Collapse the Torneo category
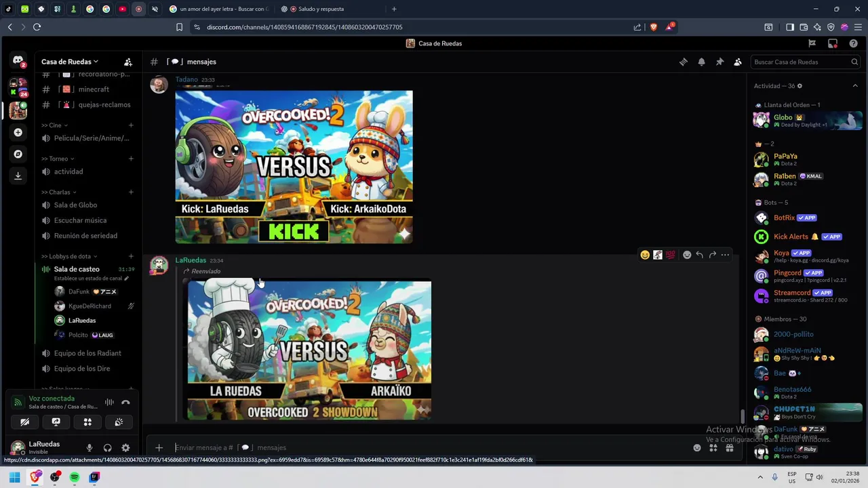Viewport: 868px width, 488px height. 58,159
